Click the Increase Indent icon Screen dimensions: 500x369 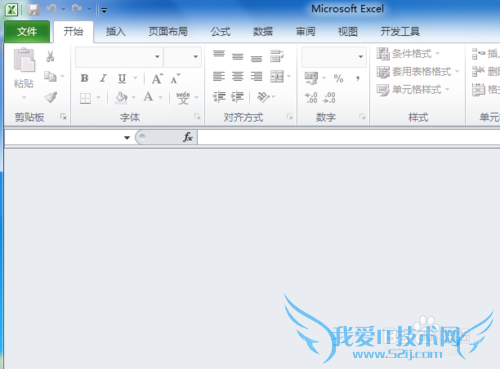click(238, 97)
